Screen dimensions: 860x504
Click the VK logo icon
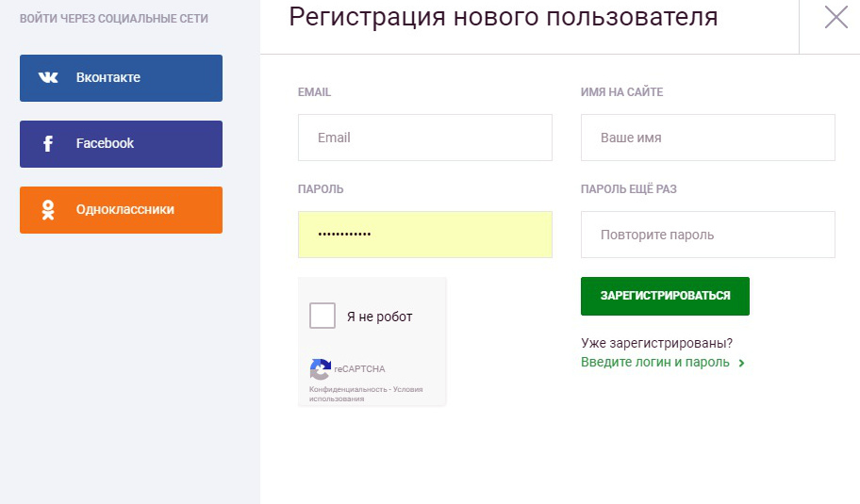tap(48, 78)
